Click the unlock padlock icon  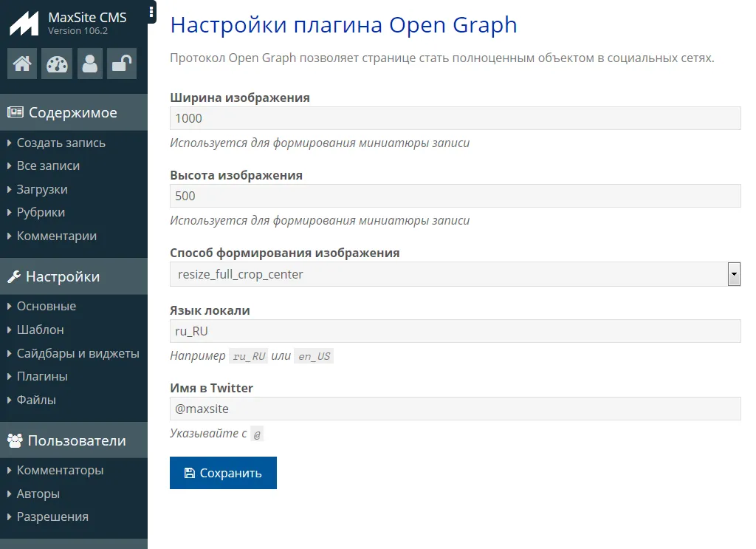(x=122, y=64)
